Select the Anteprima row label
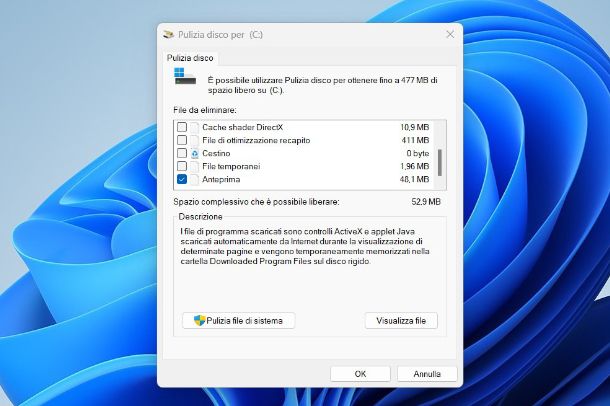This screenshot has height=406, width=610. [221, 179]
